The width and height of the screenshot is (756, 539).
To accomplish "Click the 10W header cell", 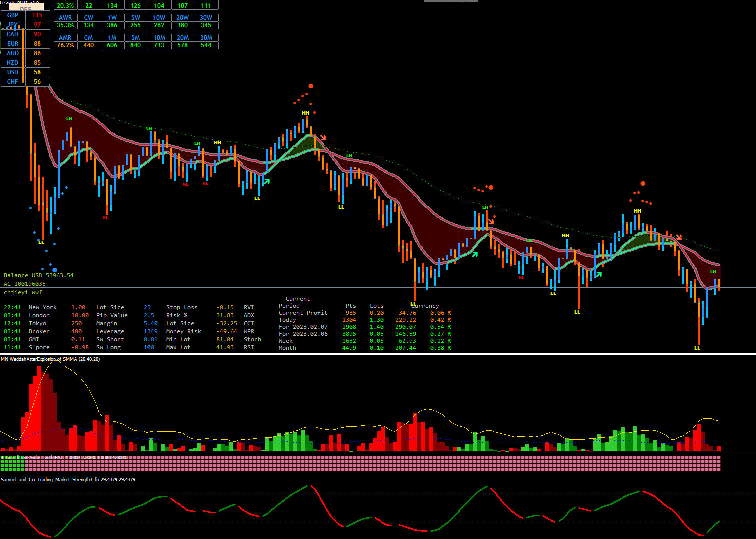I will pos(159,18).
